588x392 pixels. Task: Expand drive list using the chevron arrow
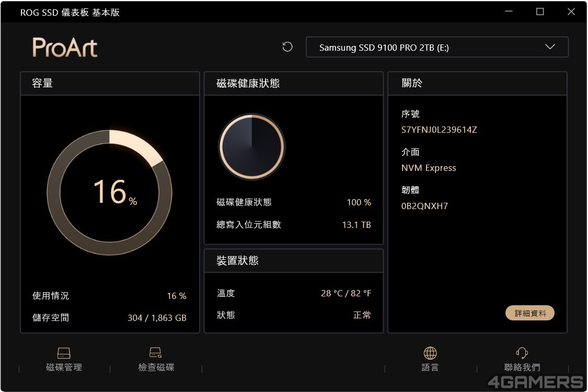pos(550,47)
